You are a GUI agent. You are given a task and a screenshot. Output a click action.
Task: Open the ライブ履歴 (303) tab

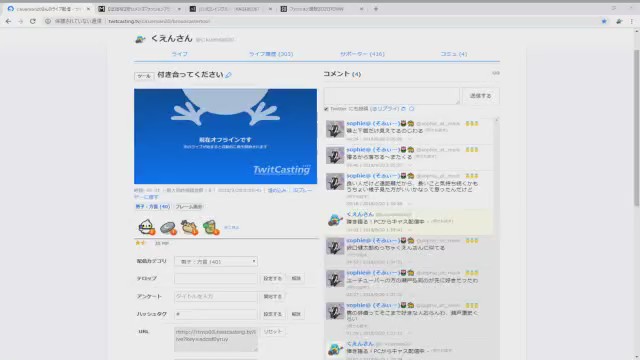tap(271, 54)
